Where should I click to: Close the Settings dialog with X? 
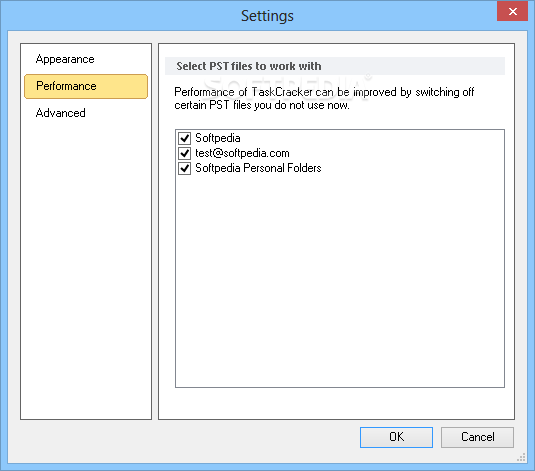[512, 12]
